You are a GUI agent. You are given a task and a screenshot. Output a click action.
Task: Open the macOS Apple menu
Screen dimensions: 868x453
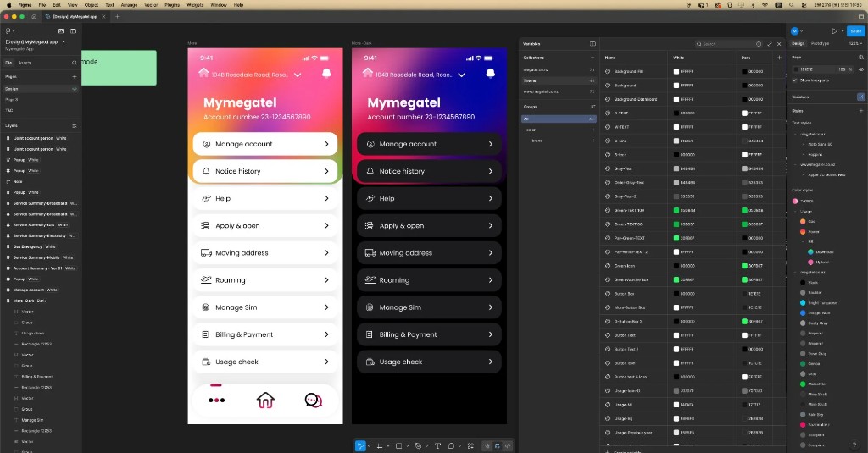pos(8,5)
